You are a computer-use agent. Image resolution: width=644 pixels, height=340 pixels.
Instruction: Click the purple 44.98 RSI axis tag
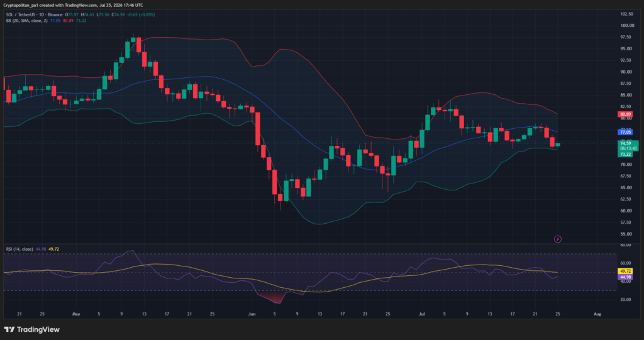coord(626,277)
